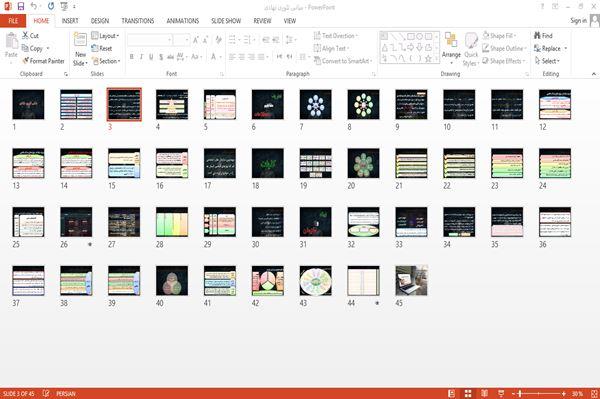Image resolution: width=600 pixels, height=399 pixels.
Task: Open the FILE tab
Action: tap(13, 21)
